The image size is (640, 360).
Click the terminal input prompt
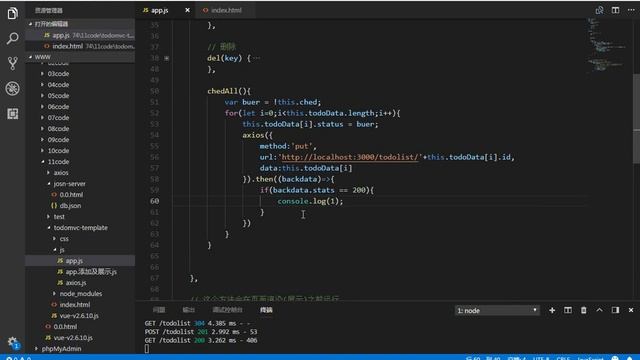[147, 349]
